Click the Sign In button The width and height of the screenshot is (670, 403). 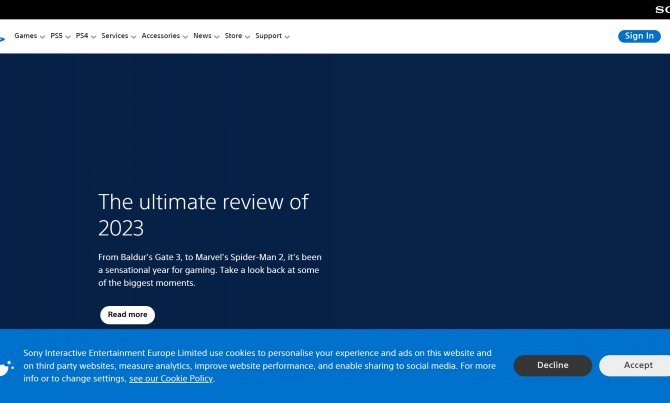[639, 36]
